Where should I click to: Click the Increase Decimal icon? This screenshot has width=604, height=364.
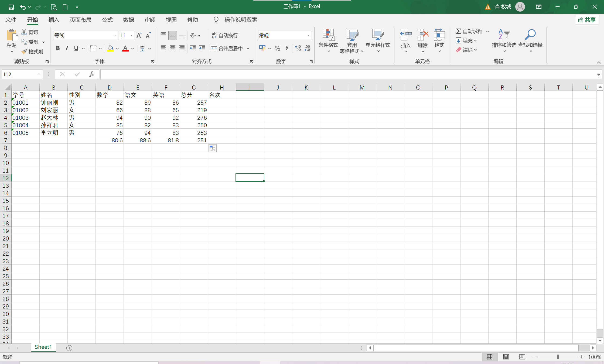point(298,48)
